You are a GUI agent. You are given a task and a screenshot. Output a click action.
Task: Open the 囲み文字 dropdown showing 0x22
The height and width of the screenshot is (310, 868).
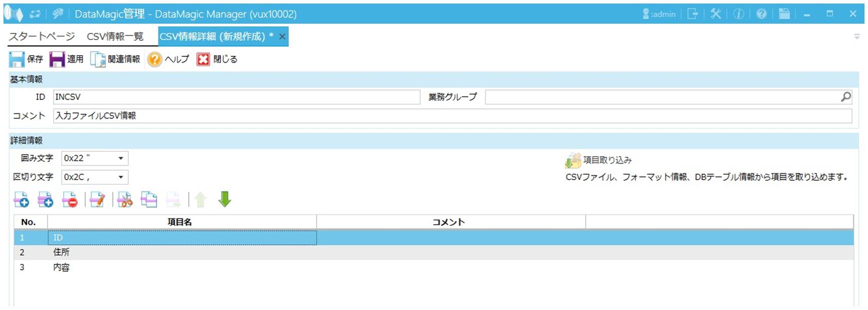pyautogui.click(x=95, y=158)
